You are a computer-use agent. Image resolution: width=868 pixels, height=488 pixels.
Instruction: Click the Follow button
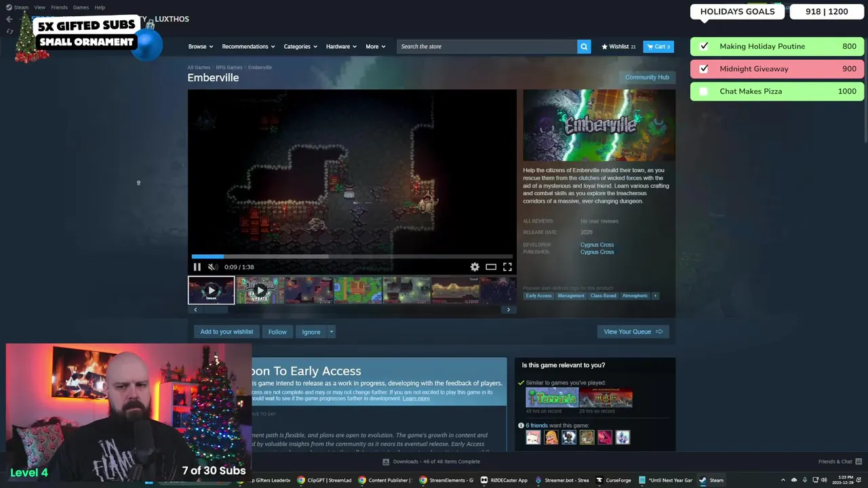pos(277,331)
